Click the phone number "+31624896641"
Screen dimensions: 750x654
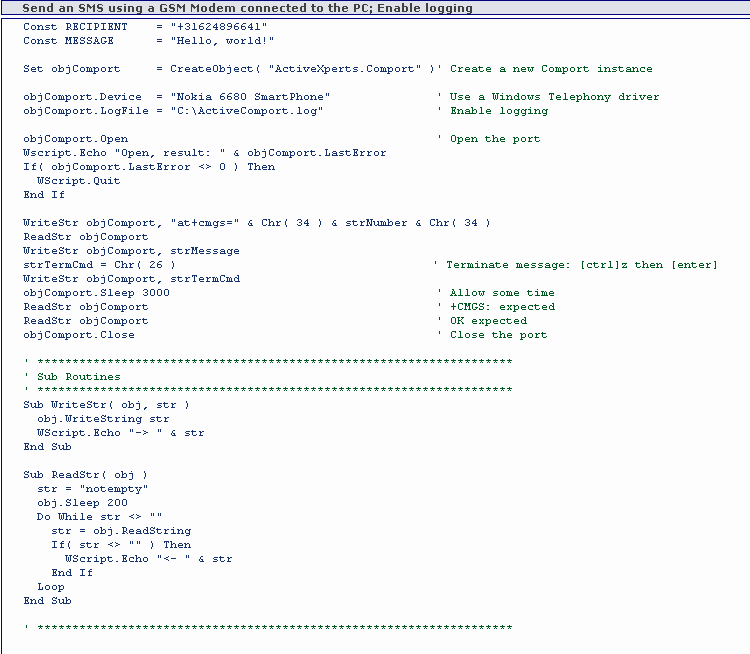click(x=219, y=27)
